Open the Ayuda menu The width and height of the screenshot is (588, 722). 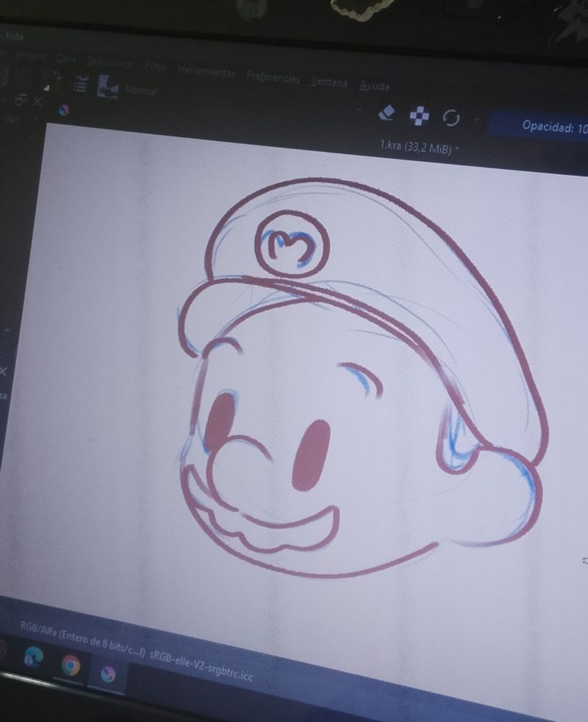pyautogui.click(x=375, y=86)
